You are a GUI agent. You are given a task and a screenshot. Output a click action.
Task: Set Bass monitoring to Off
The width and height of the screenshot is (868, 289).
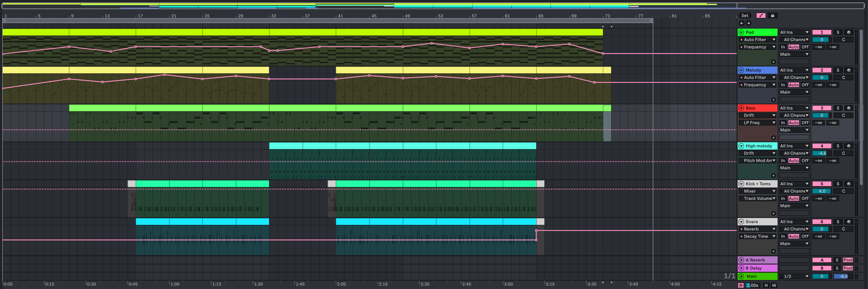point(805,123)
